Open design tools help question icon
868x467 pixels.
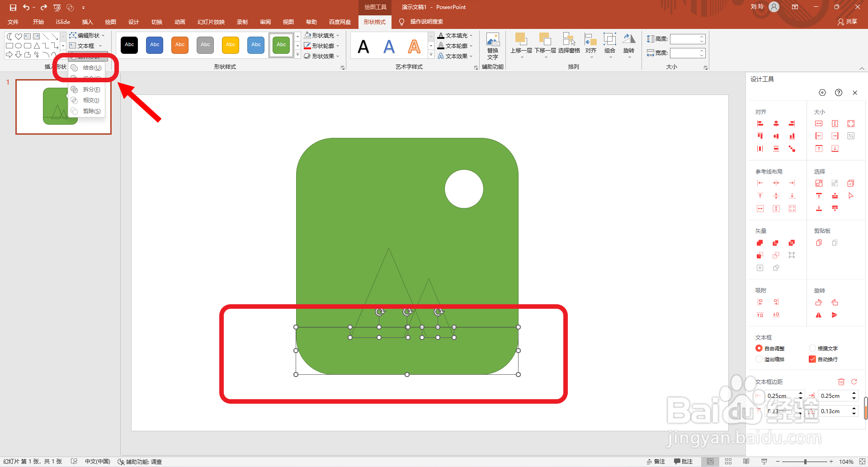pyautogui.click(x=839, y=93)
